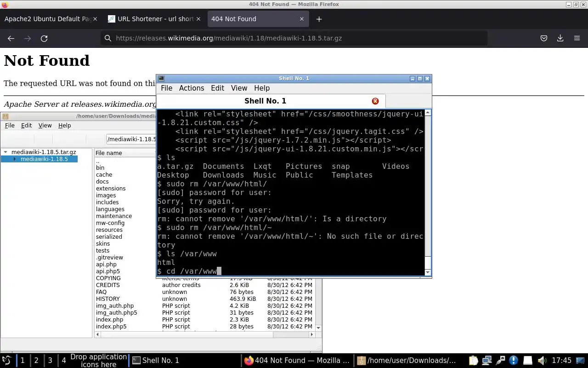Click the archive path field /mediawiki-1.18.5

click(131, 139)
